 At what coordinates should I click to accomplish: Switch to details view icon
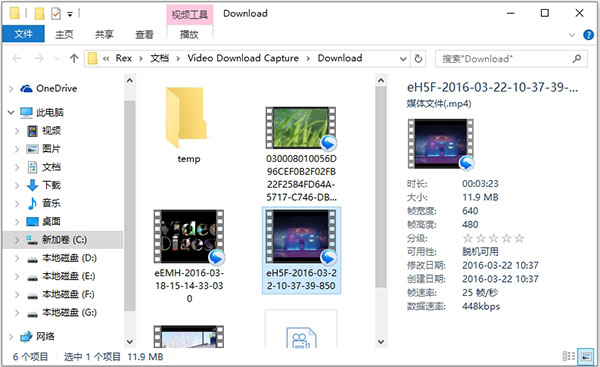[569, 356]
